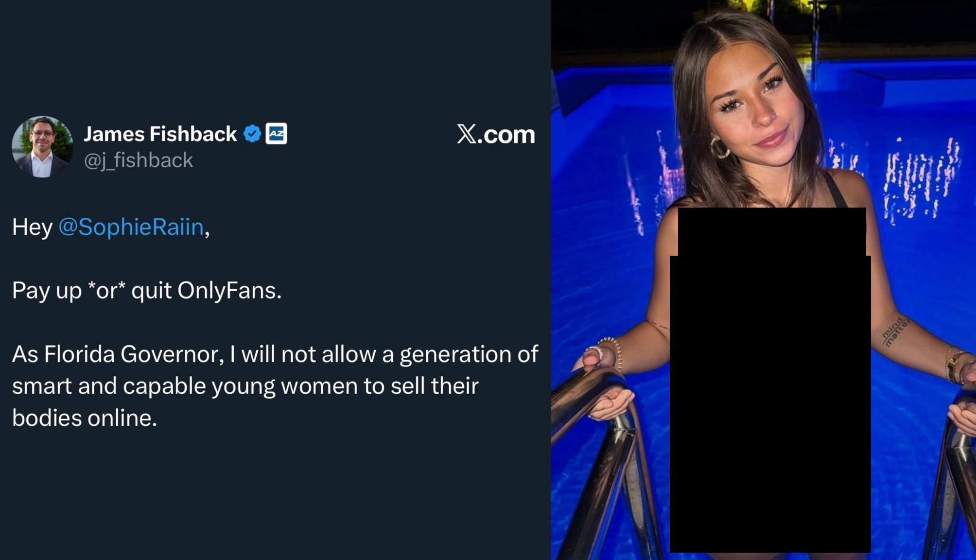The width and height of the screenshot is (976, 560).
Task: Click the smaller upper black censor box
Action: [772, 231]
